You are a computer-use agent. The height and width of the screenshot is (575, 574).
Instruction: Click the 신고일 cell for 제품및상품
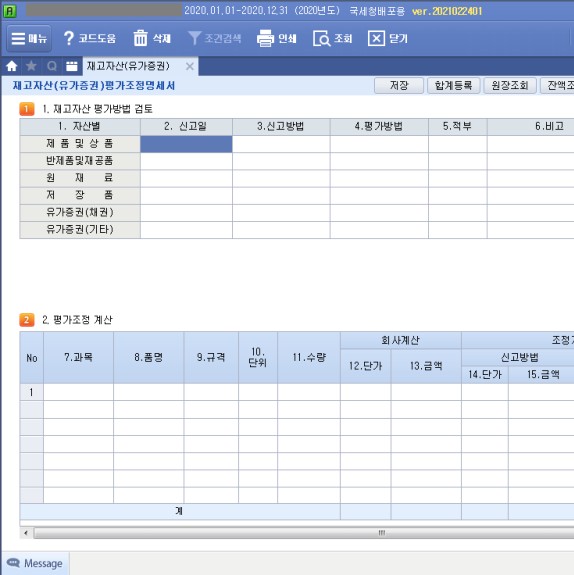point(186,144)
